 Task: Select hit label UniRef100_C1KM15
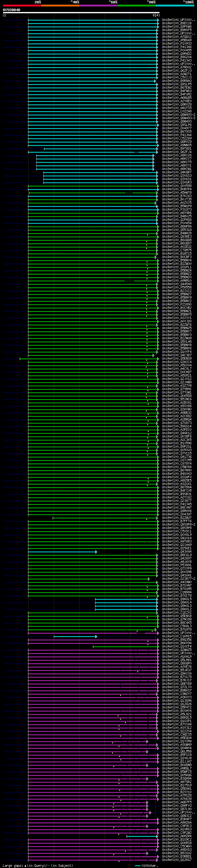click(x=176, y=636)
